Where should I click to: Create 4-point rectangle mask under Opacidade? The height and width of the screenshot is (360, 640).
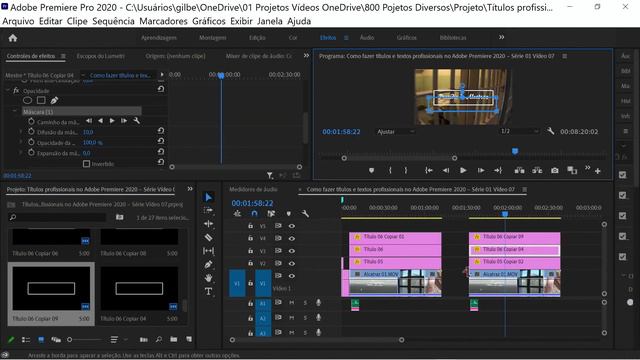pos(41,100)
